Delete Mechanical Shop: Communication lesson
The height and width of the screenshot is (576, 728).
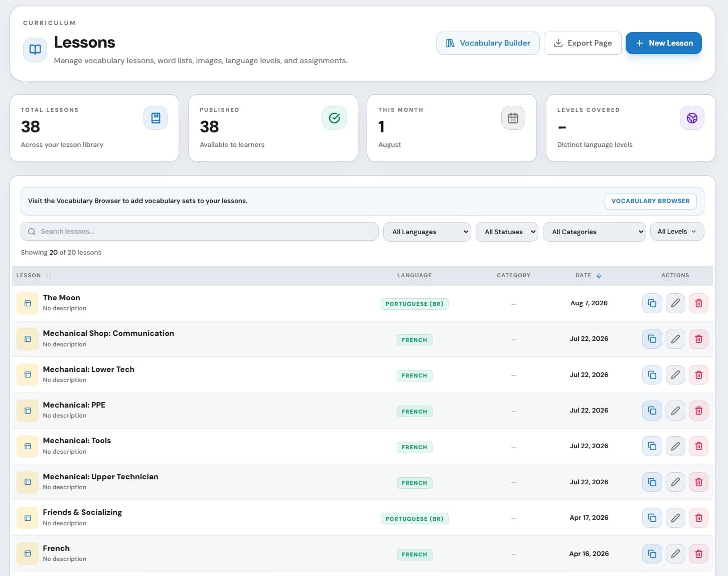(698, 339)
